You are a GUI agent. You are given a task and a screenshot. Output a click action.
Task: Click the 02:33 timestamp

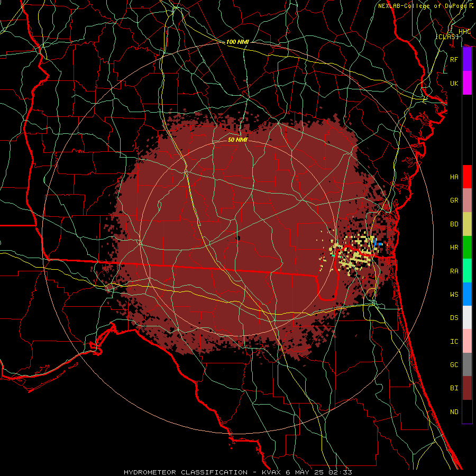(x=341, y=472)
